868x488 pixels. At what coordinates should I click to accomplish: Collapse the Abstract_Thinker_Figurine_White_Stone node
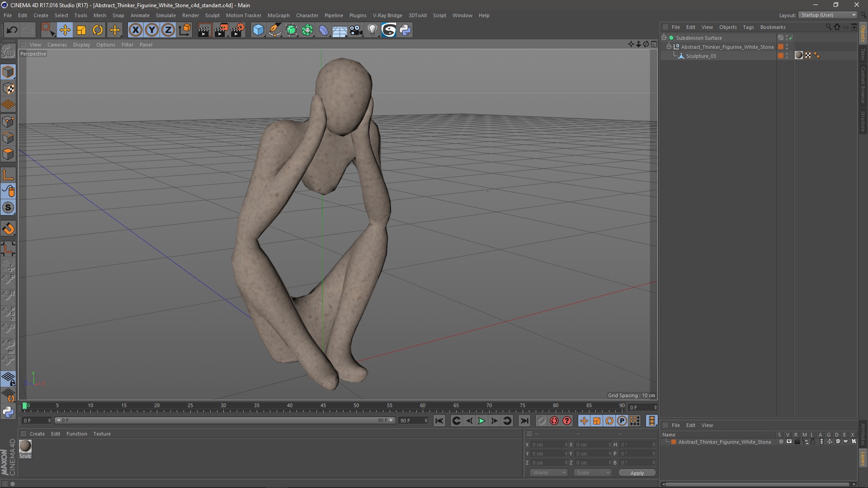click(669, 47)
